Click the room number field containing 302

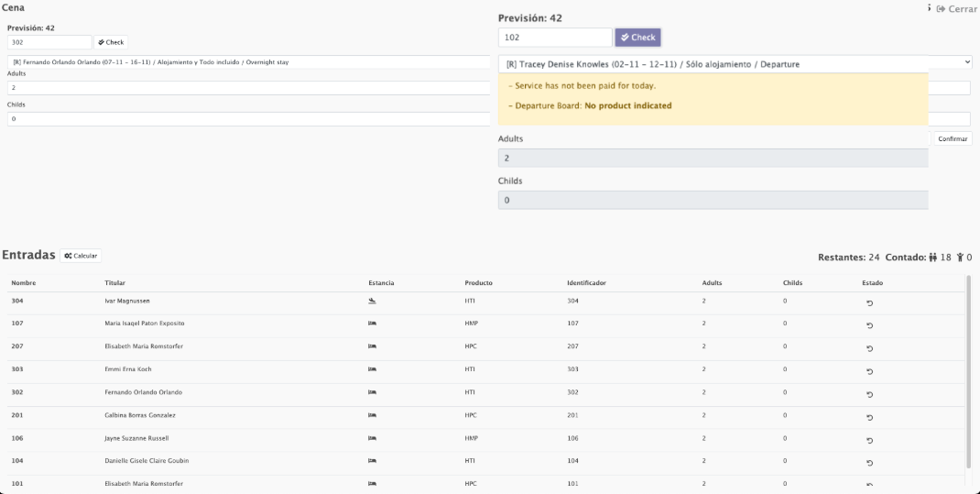pyautogui.click(x=49, y=42)
